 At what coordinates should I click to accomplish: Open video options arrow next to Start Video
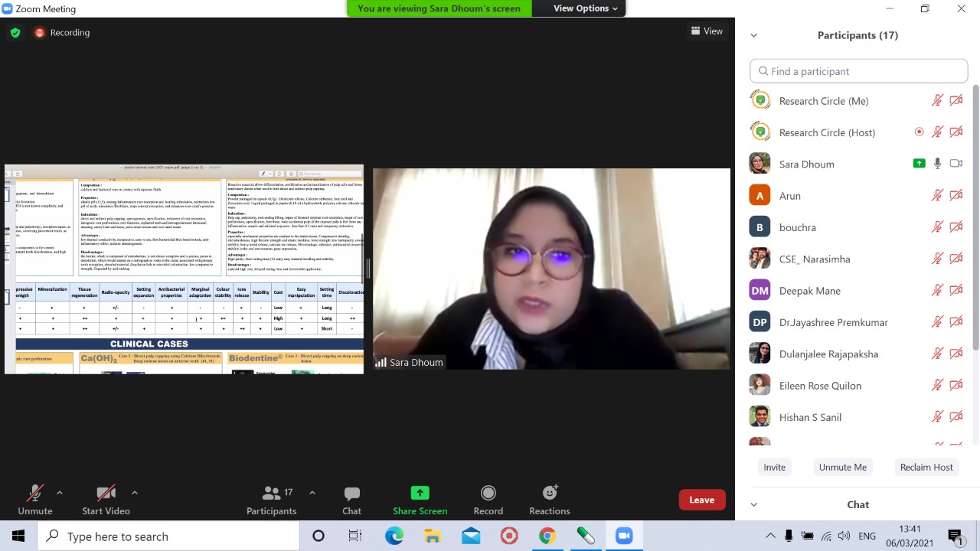[135, 493]
